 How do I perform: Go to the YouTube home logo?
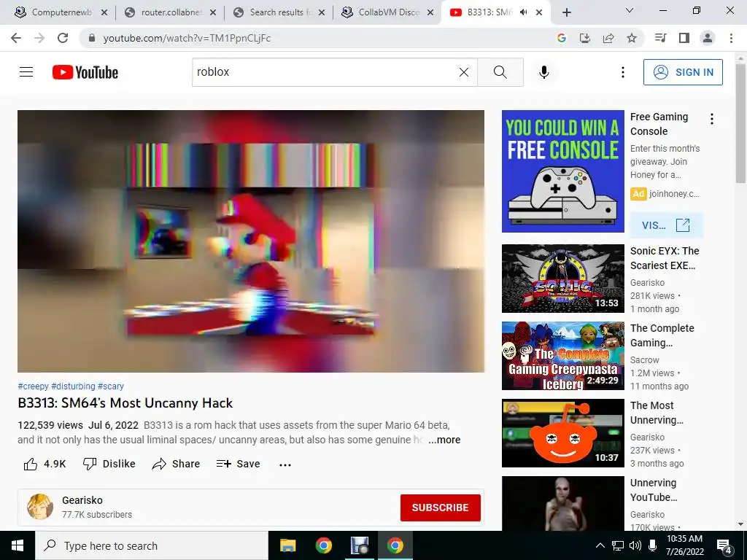(85, 72)
